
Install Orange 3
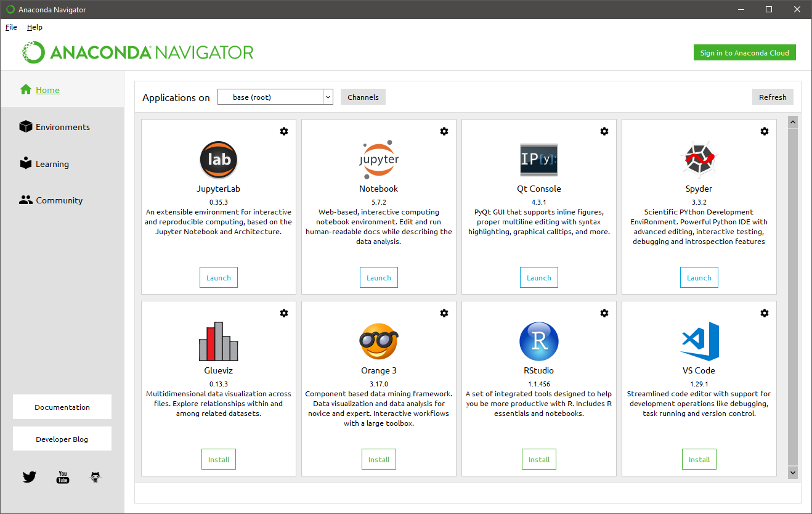click(379, 459)
